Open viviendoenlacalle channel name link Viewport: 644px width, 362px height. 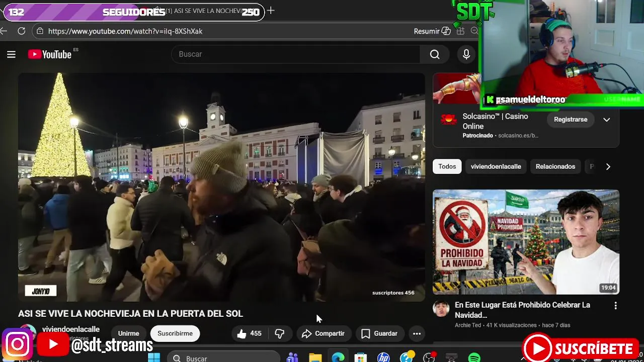click(x=71, y=329)
